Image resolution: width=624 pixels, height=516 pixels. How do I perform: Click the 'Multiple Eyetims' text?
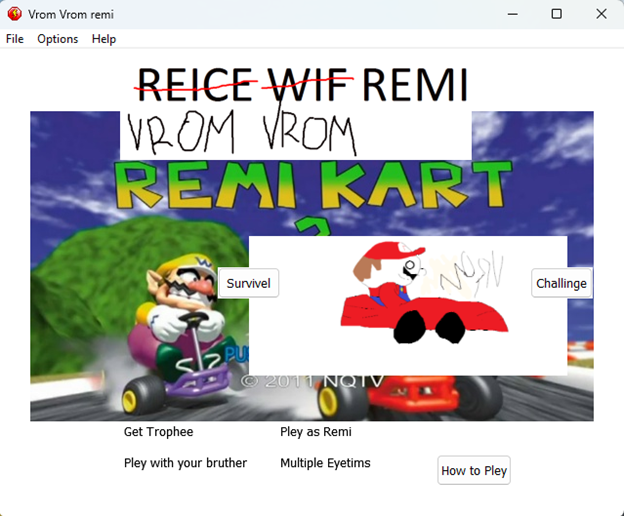point(325,463)
